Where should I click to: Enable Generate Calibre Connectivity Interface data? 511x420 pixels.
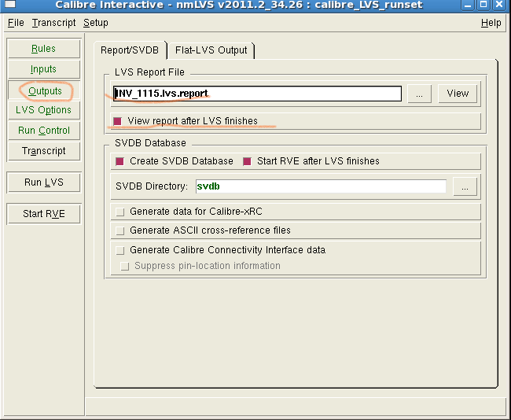pos(120,250)
